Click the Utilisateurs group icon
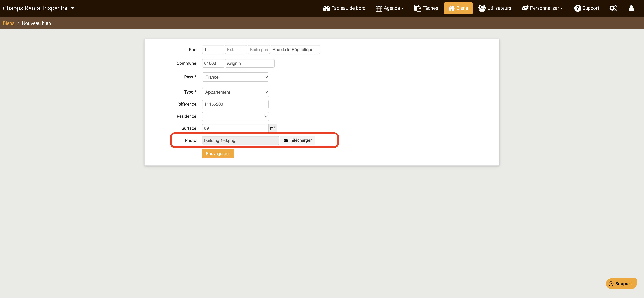 coord(482,8)
